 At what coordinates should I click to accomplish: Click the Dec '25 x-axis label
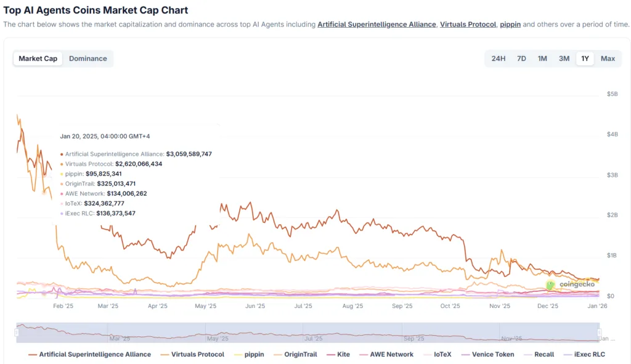pyautogui.click(x=548, y=306)
